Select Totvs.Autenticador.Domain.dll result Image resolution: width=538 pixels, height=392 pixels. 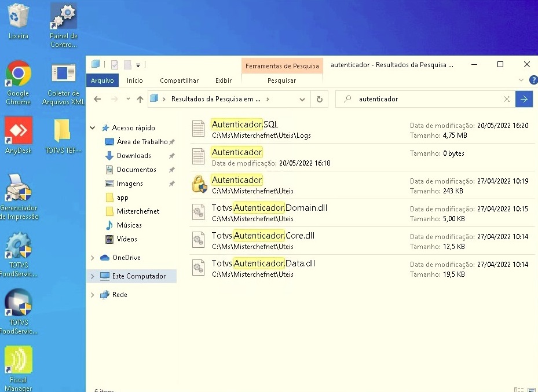[362, 213]
